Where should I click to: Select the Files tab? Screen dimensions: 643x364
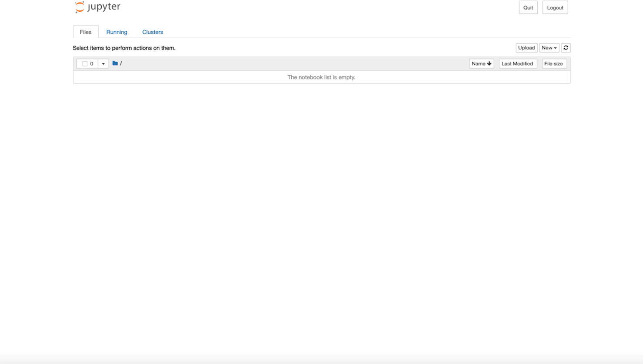pos(85,32)
